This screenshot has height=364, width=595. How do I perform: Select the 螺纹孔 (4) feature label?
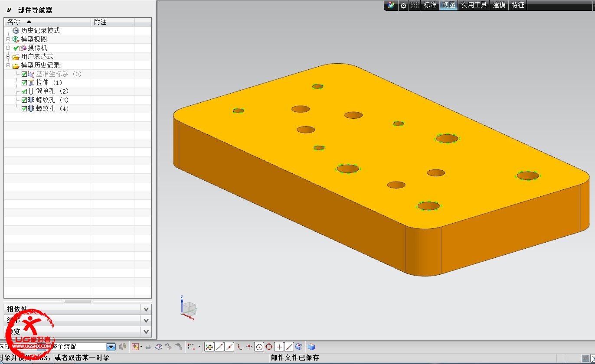click(52, 109)
